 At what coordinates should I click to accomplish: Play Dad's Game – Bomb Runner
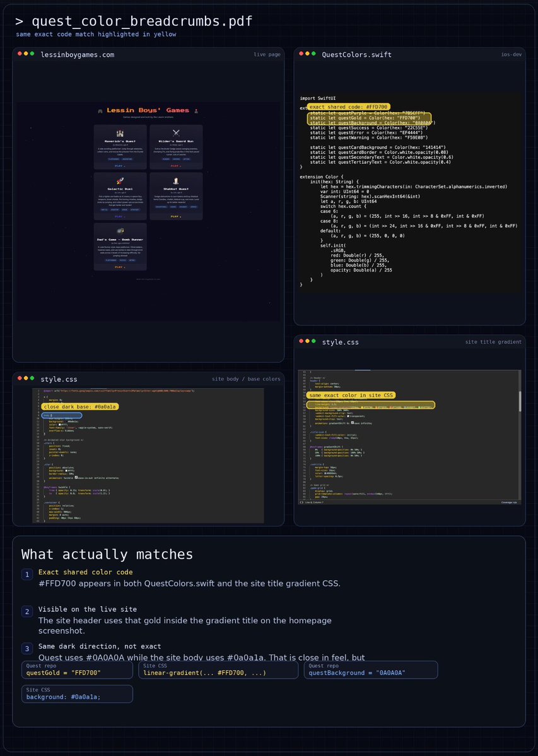pyautogui.click(x=120, y=267)
